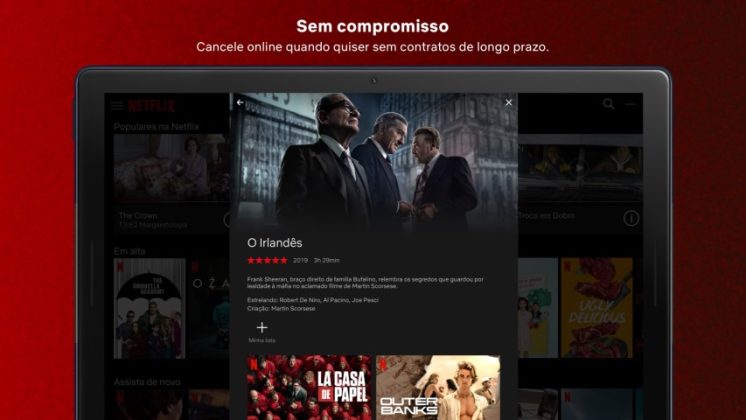Image resolution: width=746 pixels, height=420 pixels.
Task: Click the O Irlandês hero image
Action: click(374, 162)
